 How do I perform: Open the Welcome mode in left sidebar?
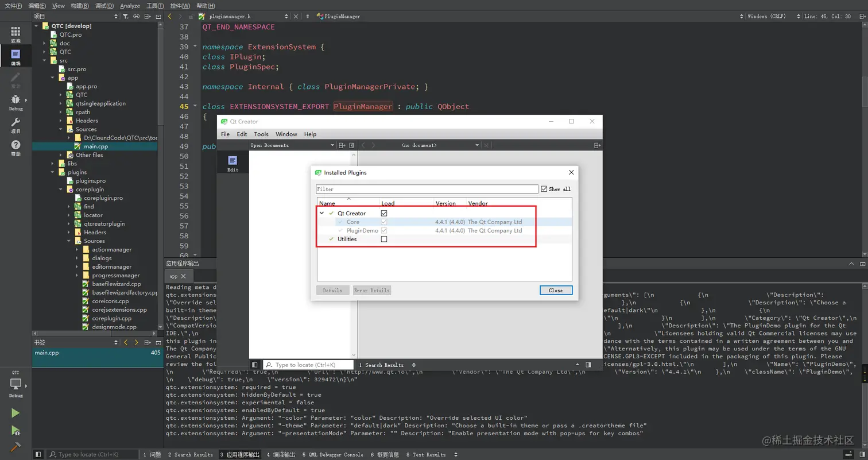[x=15, y=34]
